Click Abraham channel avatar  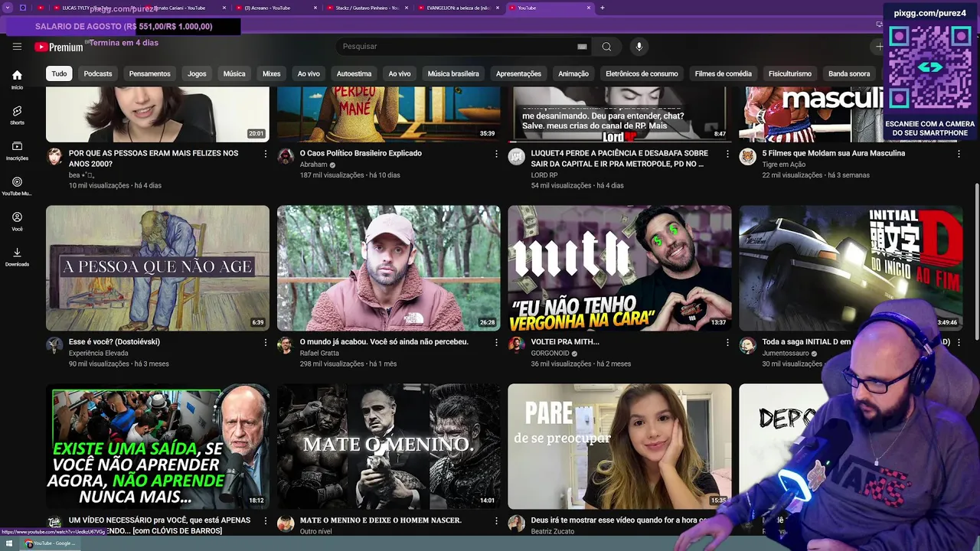click(x=286, y=156)
